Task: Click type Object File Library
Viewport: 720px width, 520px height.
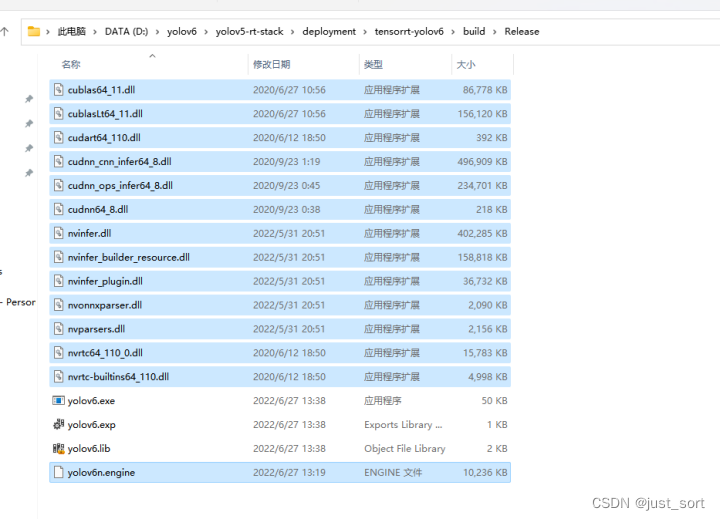Action: click(405, 448)
